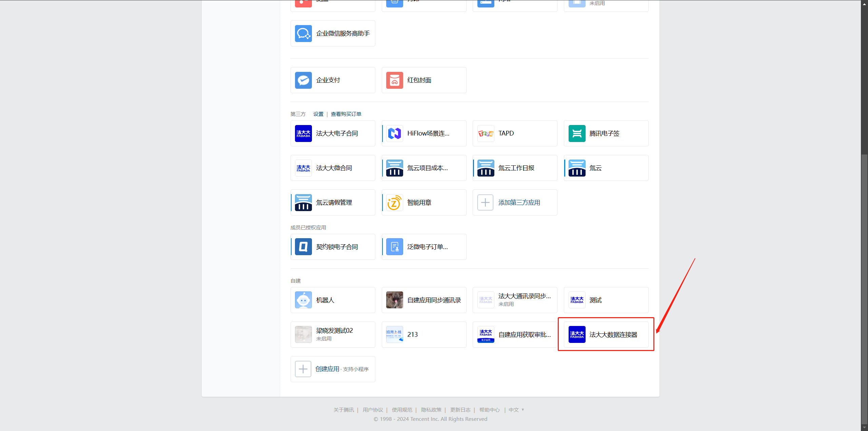
Task: Click the 梁晓发测试02 label
Action: [x=334, y=331]
